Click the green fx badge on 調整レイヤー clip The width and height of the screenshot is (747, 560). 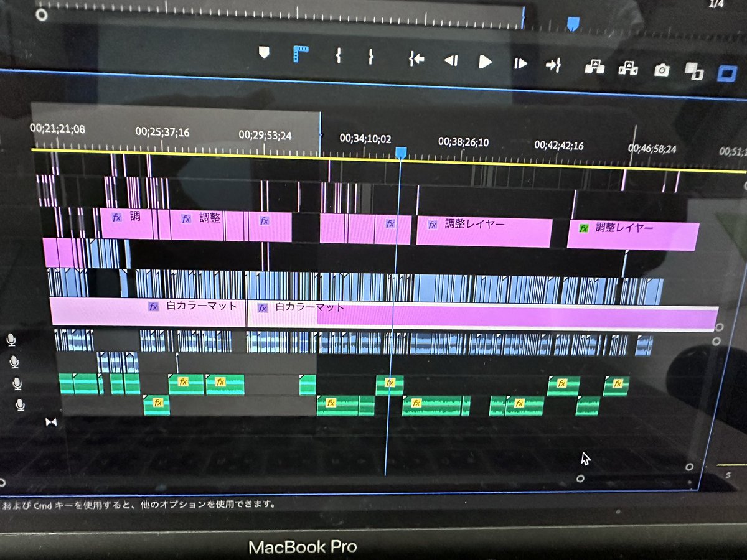click(x=584, y=228)
